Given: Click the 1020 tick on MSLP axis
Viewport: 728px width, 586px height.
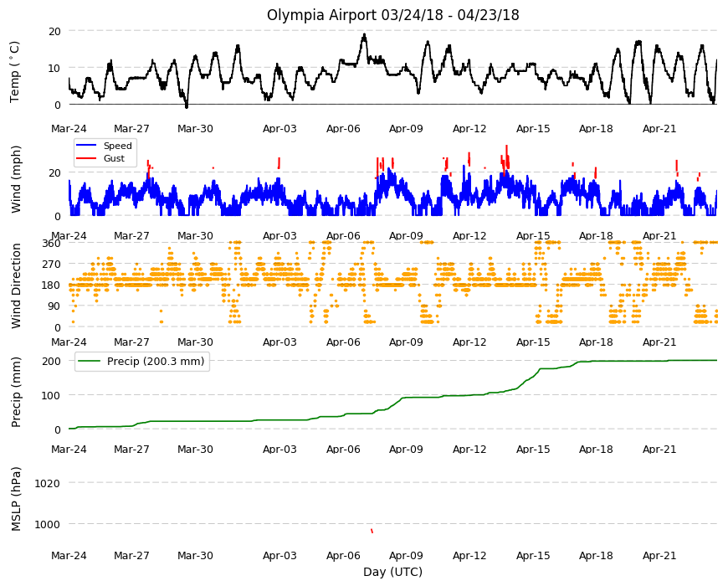Looking at the screenshot, I should 48,483.
